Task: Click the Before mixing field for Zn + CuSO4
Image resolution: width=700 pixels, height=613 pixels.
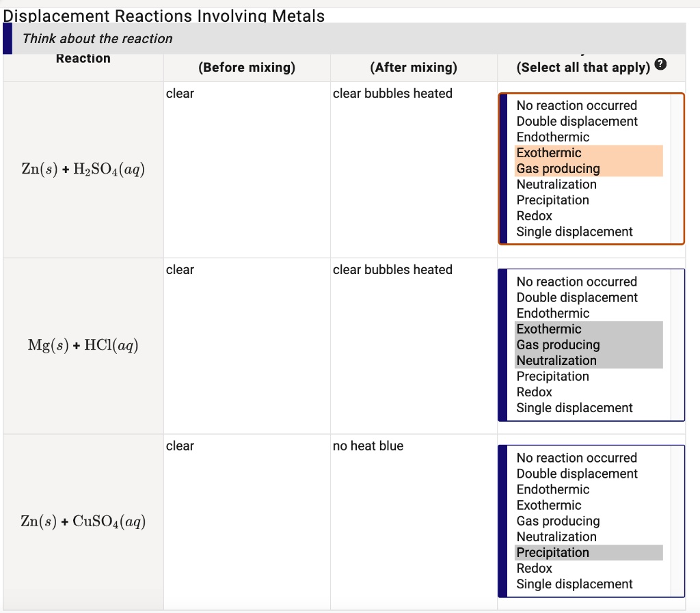Action: click(x=247, y=522)
